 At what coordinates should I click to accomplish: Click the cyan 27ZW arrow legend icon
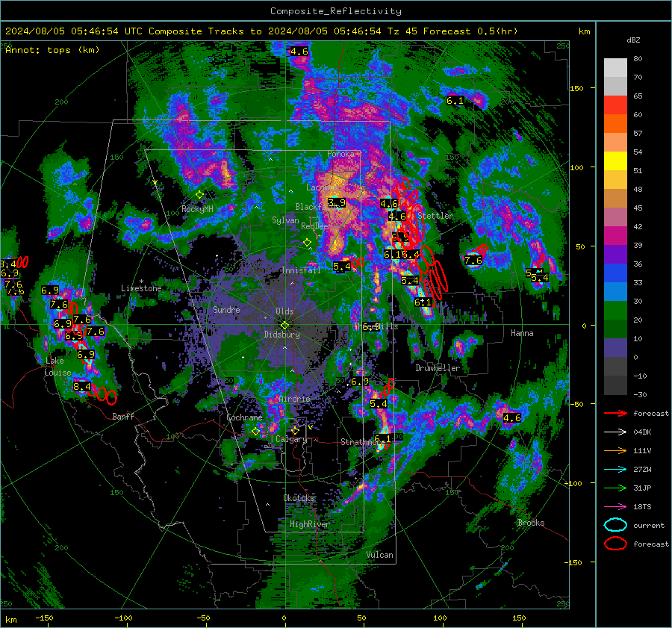click(615, 470)
